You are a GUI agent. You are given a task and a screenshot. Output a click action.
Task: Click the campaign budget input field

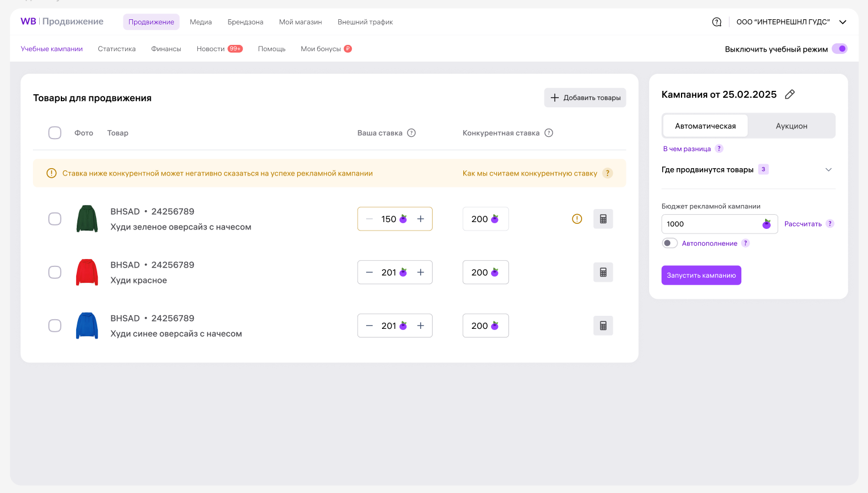coord(719,224)
